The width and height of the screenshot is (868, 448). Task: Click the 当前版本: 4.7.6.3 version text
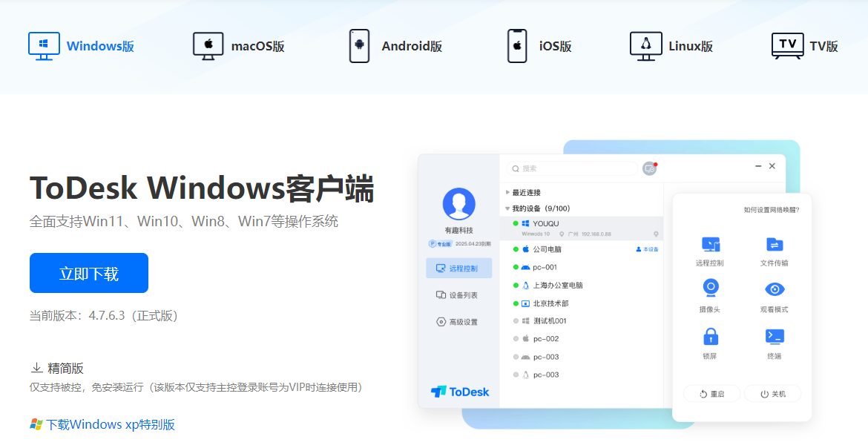[x=104, y=316]
